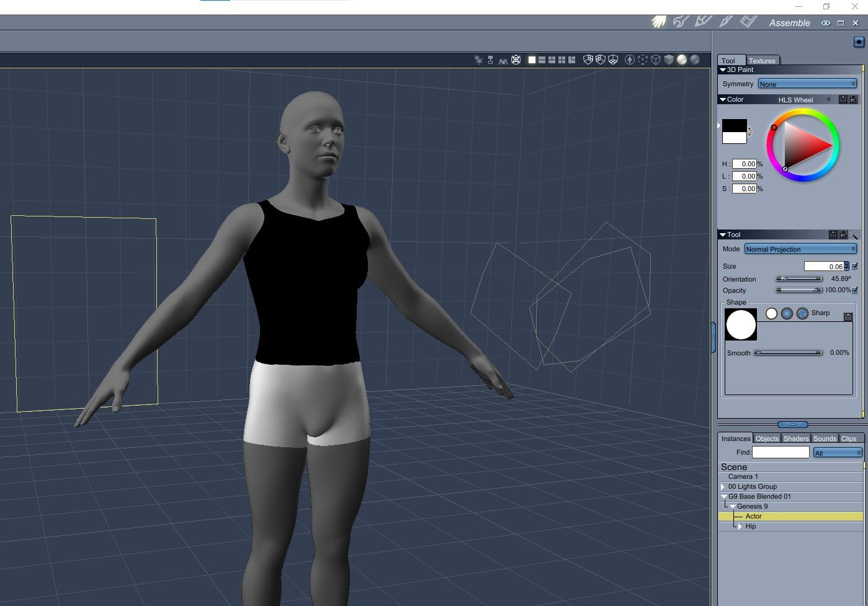Viewport: 868px width, 606px height.
Task: Switch to the Model room wrench icon
Action: 681,22
